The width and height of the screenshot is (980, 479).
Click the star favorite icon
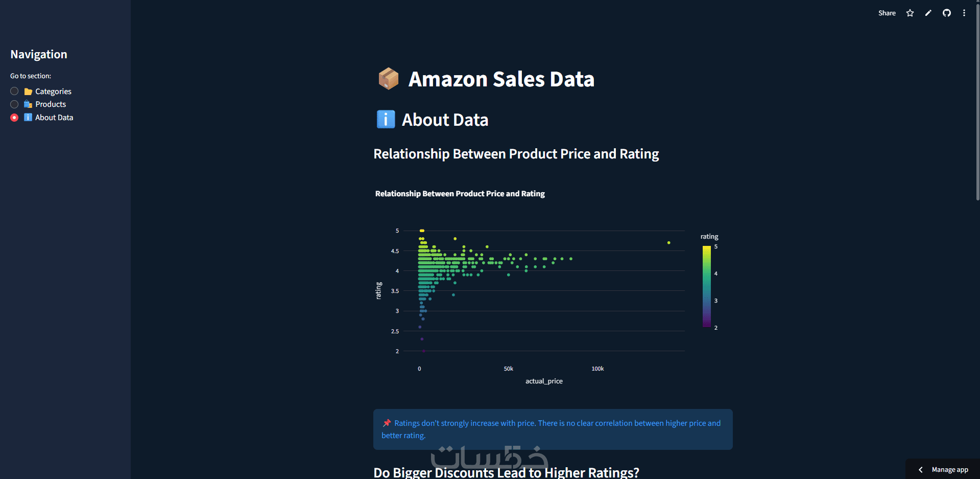tap(910, 13)
